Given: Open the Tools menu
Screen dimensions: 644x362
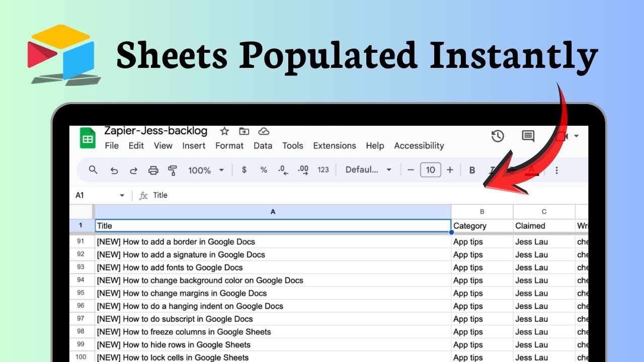Looking at the screenshot, I should click(x=292, y=146).
